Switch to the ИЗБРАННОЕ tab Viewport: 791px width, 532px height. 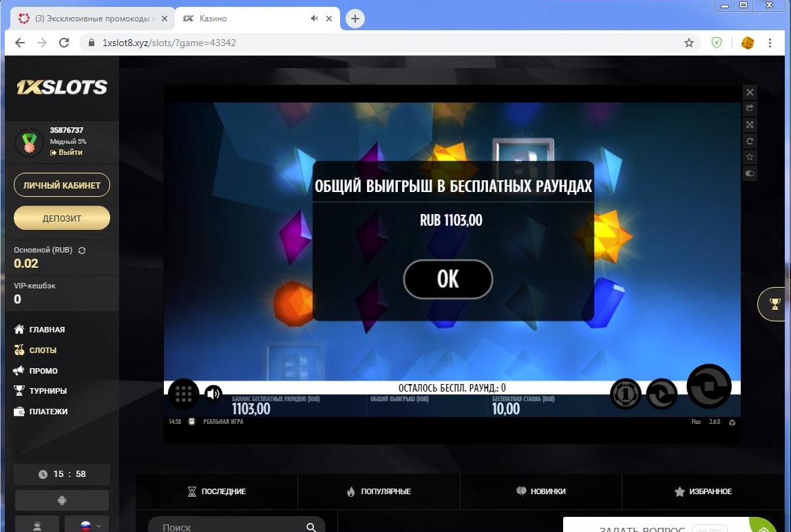point(703,491)
